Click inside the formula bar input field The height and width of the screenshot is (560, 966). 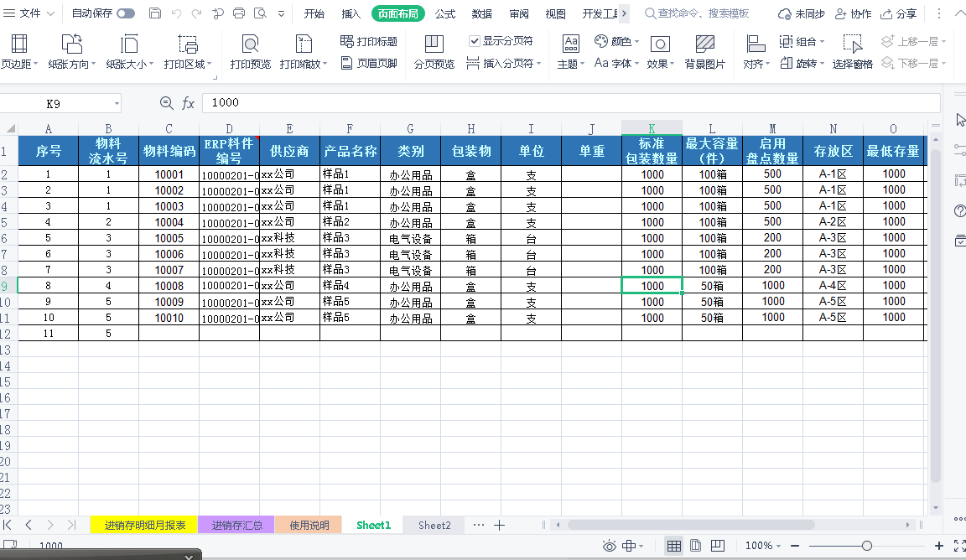(570, 102)
